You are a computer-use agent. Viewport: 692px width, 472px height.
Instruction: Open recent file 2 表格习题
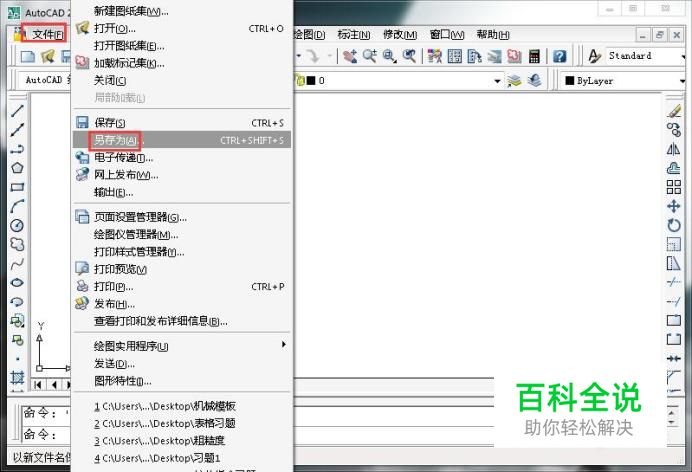(x=182, y=423)
